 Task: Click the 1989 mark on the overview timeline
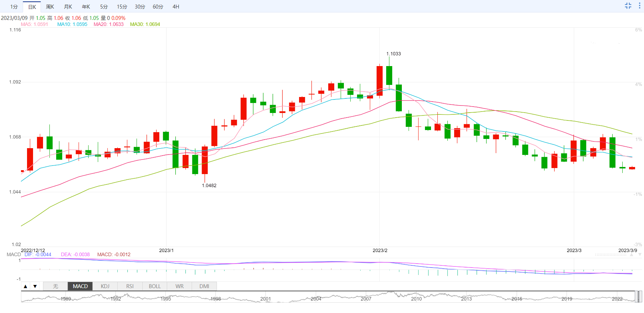(x=66, y=299)
